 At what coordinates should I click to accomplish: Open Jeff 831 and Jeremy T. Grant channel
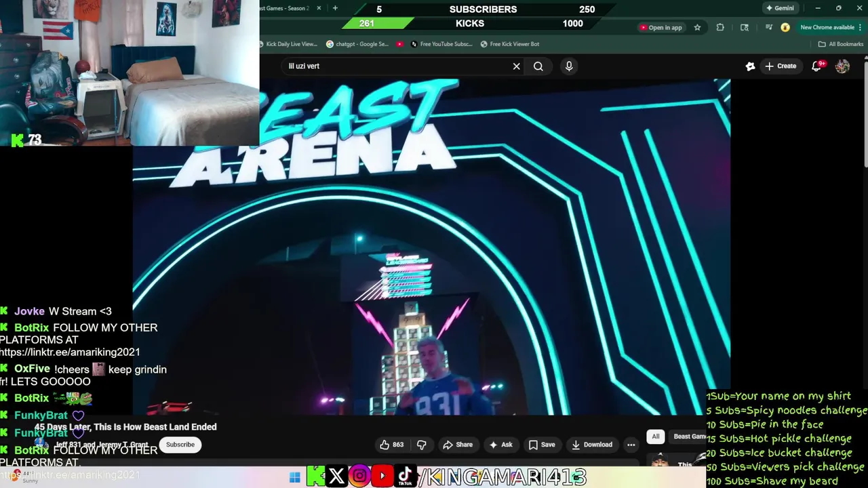point(102,445)
